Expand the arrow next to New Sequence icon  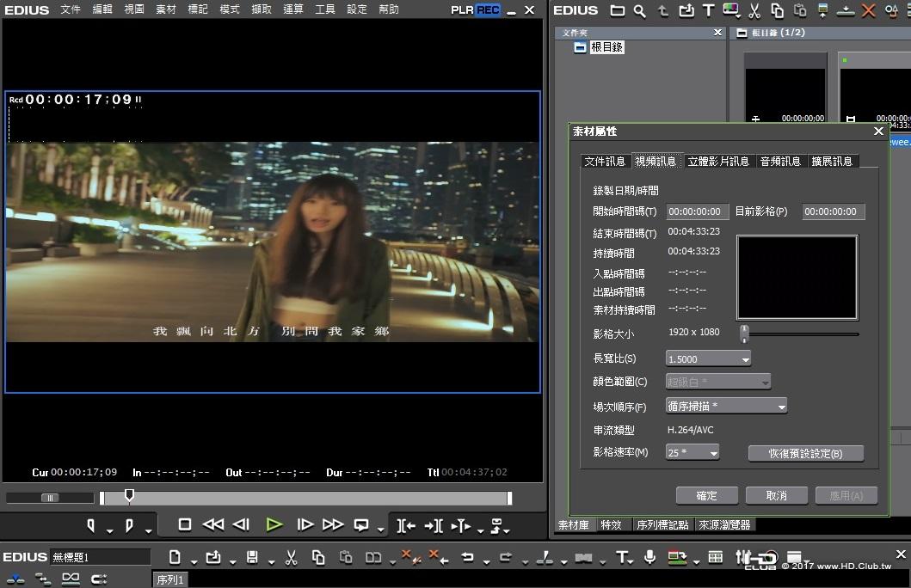point(194,562)
